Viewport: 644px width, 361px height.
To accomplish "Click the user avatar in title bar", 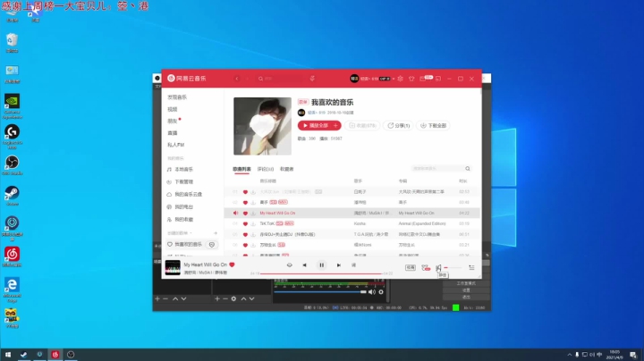I will (x=354, y=79).
